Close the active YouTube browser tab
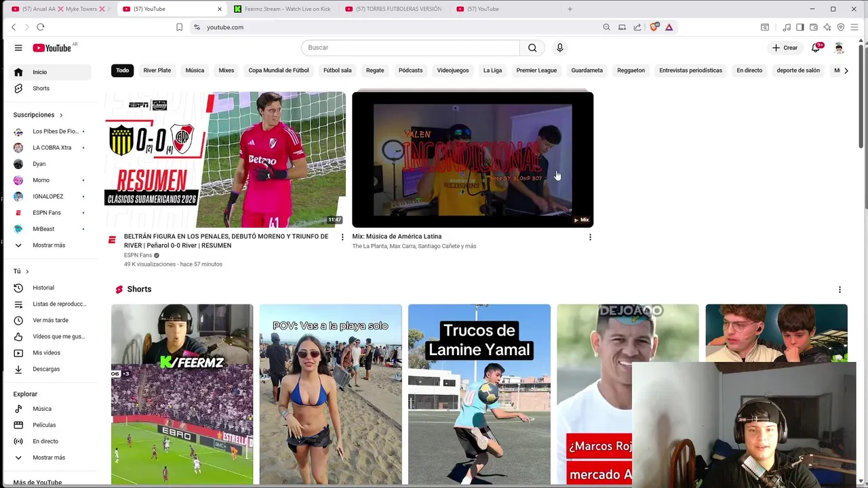The height and width of the screenshot is (488, 868). coord(220,9)
